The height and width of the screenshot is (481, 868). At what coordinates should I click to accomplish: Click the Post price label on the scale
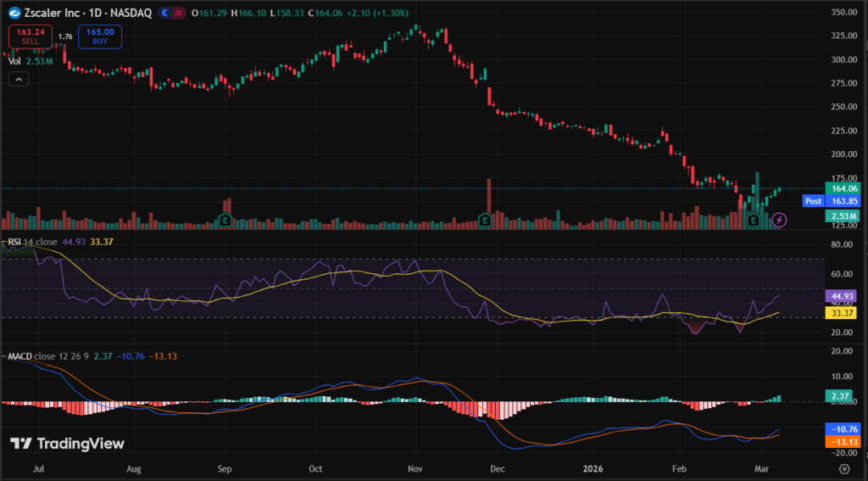814,201
